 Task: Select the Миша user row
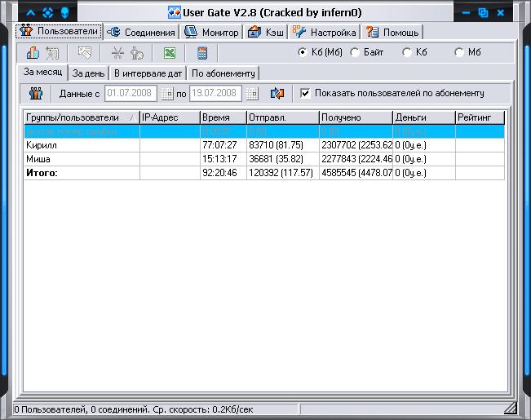264,159
